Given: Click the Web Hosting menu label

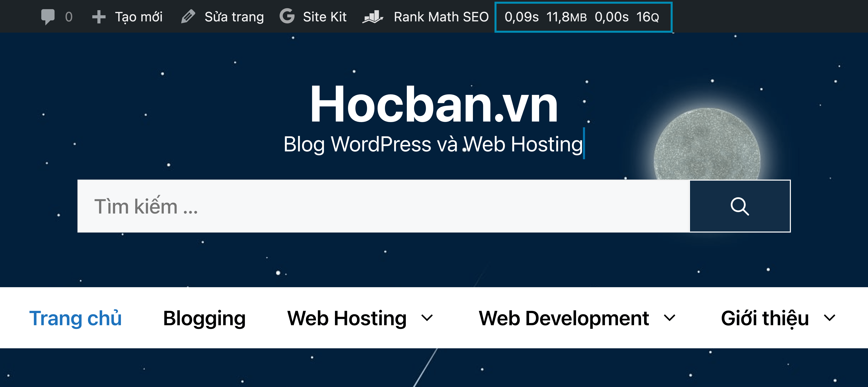Looking at the screenshot, I should click(x=346, y=318).
